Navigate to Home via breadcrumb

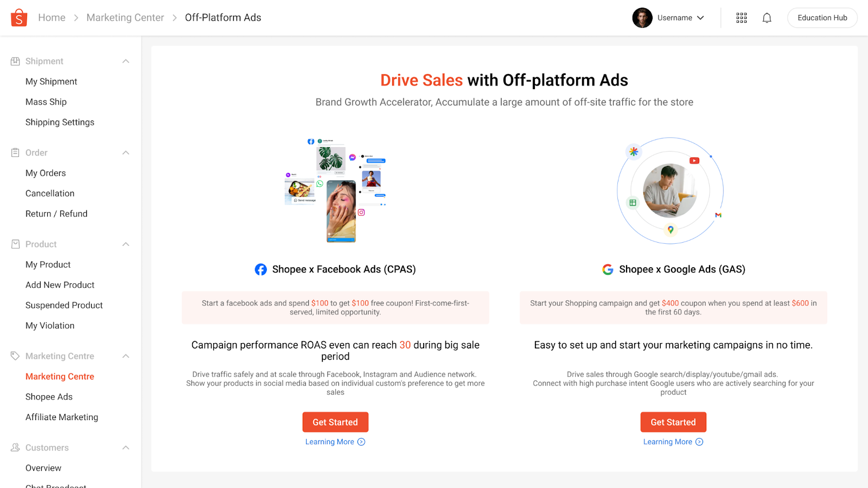point(52,17)
